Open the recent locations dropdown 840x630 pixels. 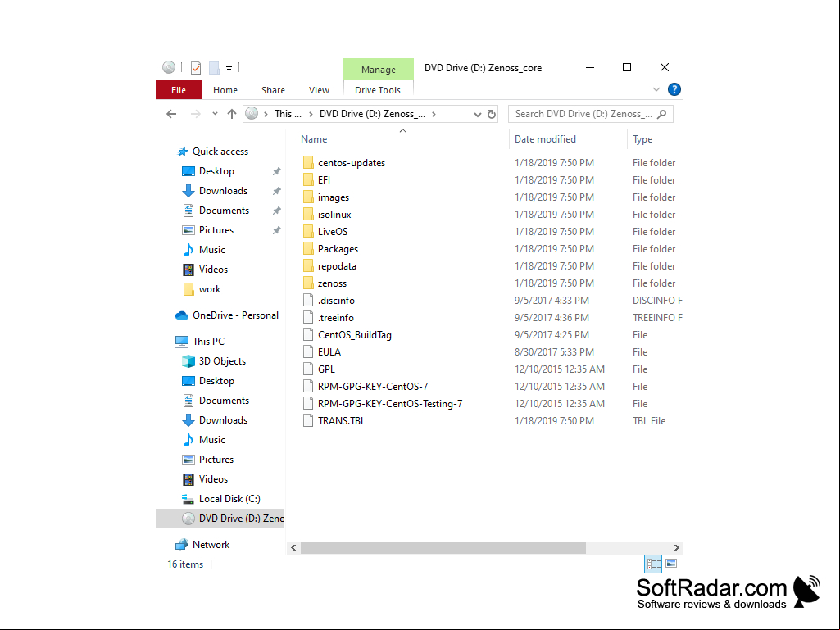pyautogui.click(x=215, y=114)
